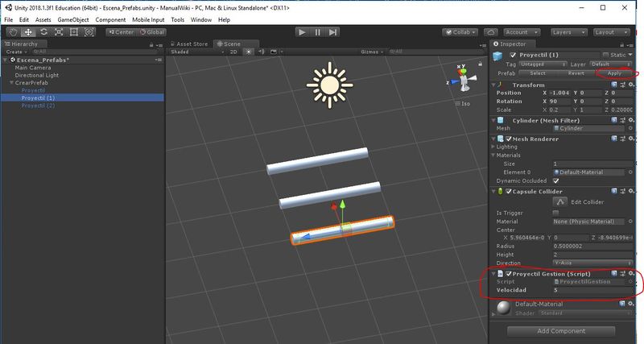Open Transform component help icon
Viewport: 644px width, 344px height.
tap(614, 85)
